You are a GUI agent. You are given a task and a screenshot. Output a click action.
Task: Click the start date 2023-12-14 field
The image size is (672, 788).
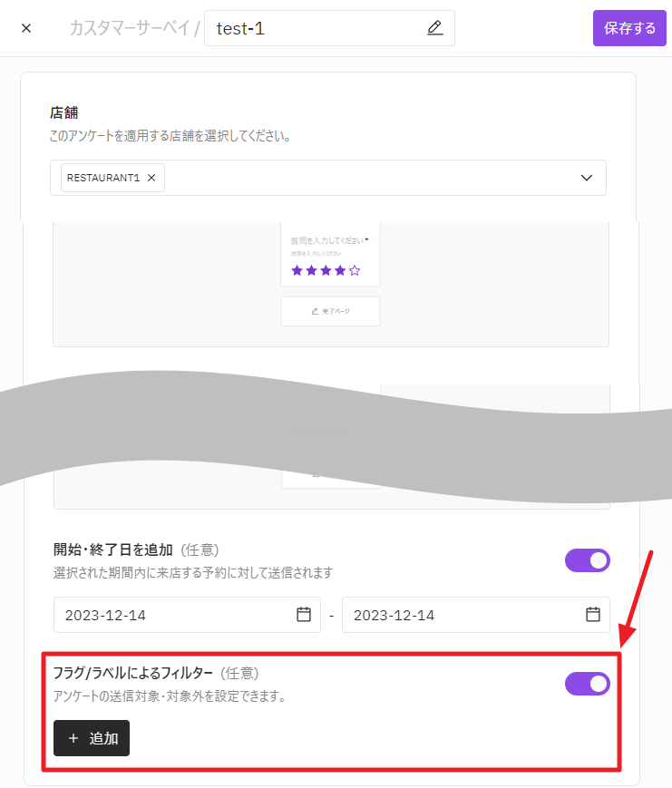coord(172,615)
